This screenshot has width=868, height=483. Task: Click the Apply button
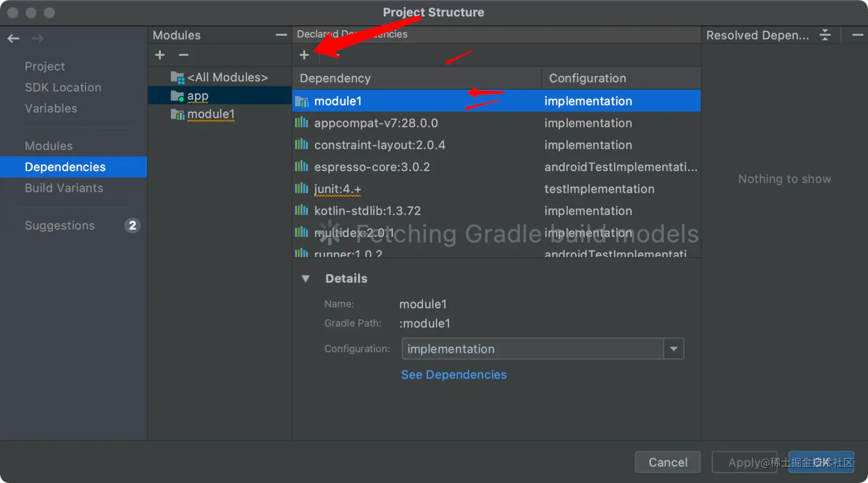pos(744,462)
